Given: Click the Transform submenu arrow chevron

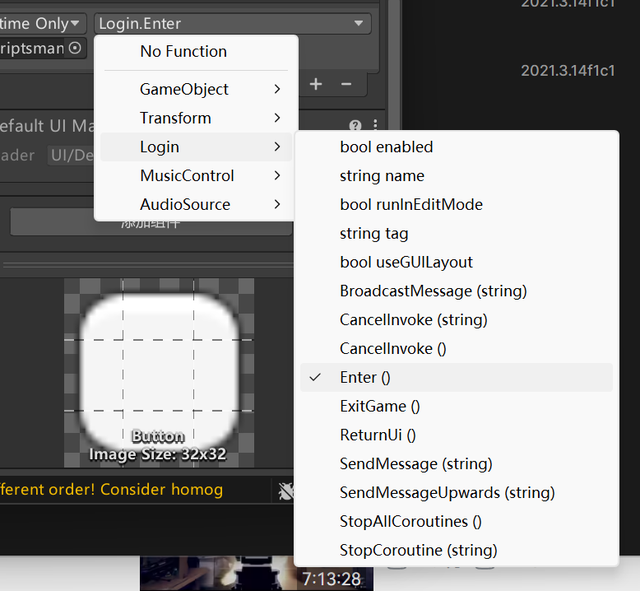Looking at the screenshot, I should click(277, 118).
